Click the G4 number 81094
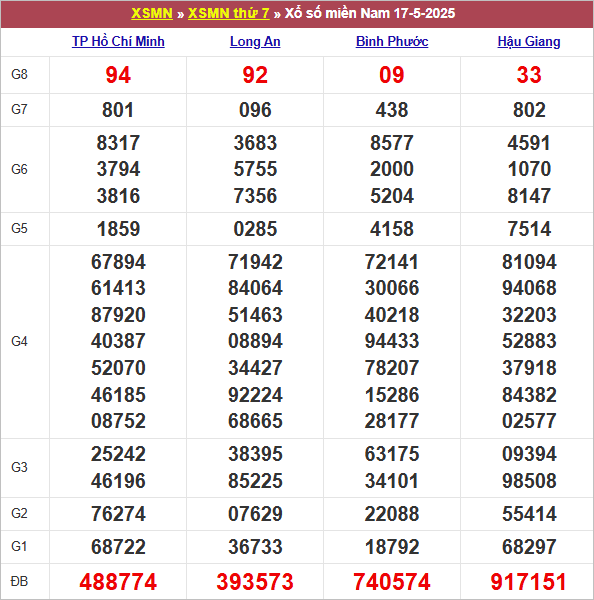Viewport: 594px width, 600px height. coord(529,262)
